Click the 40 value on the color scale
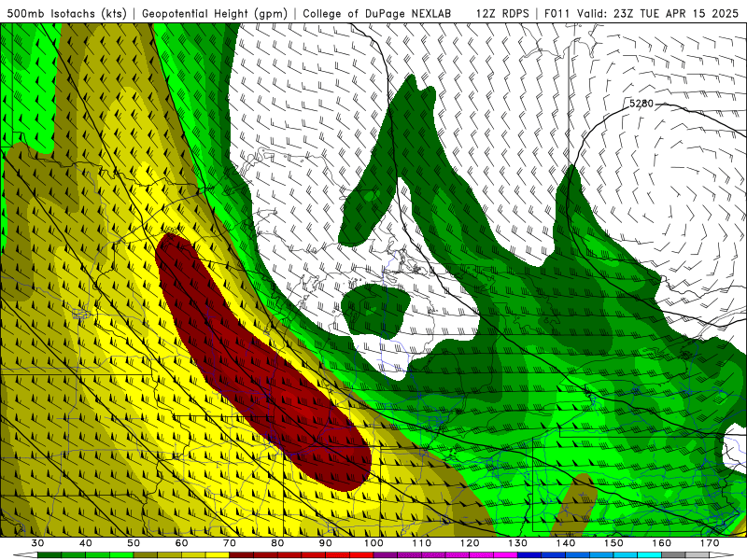The width and height of the screenshot is (747, 560). click(x=85, y=543)
